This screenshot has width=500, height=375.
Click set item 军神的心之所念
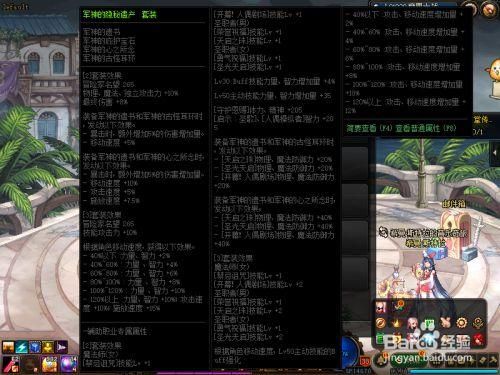click(109, 50)
